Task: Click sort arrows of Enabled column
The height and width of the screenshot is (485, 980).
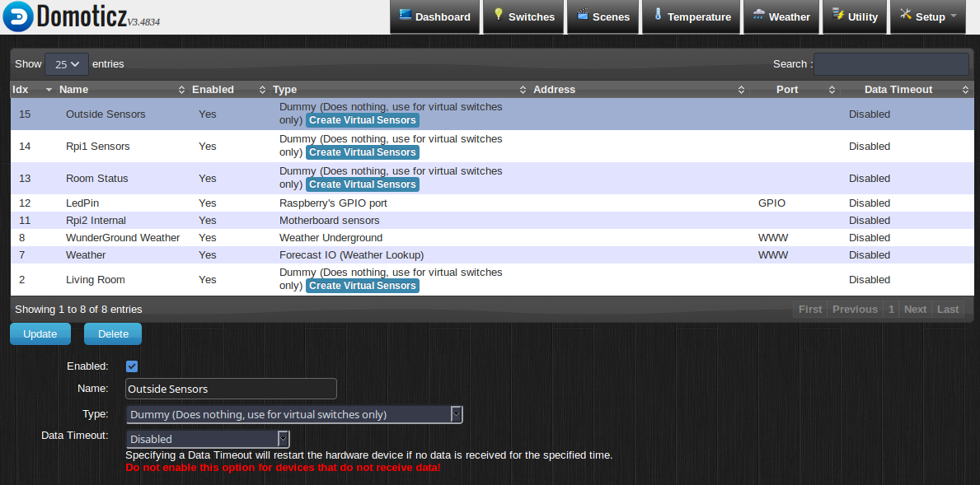Action: coord(263,90)
